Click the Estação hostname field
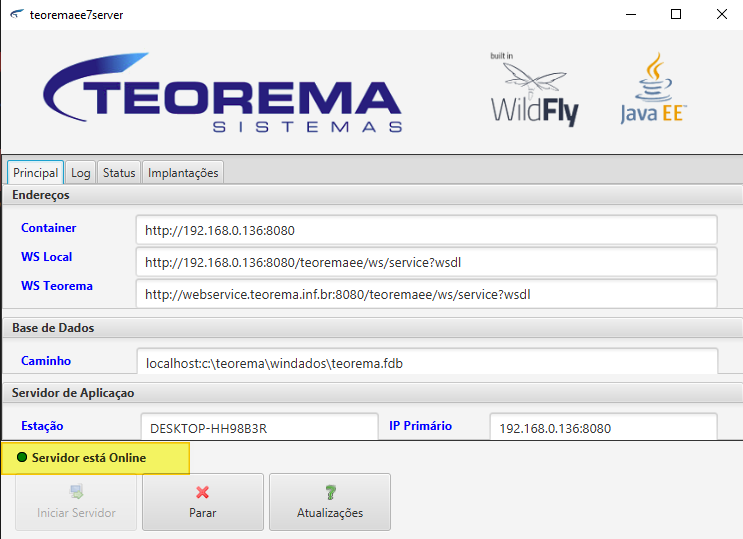The width and height of the screenshot is (743, 539). [260, 427]
